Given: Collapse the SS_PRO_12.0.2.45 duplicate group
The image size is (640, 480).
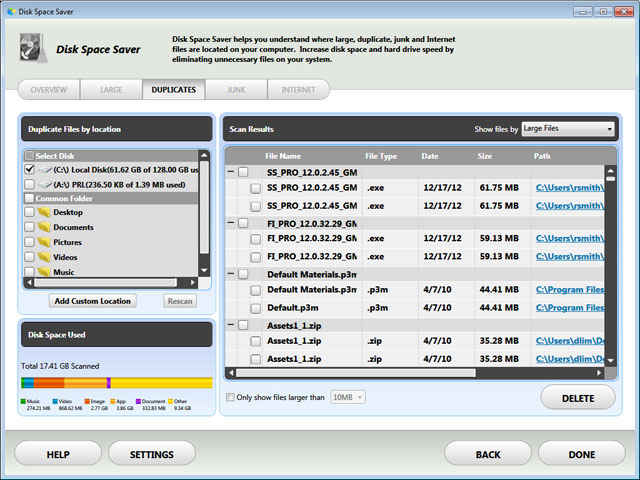Looking at the screenshot, I should (230, 172).
